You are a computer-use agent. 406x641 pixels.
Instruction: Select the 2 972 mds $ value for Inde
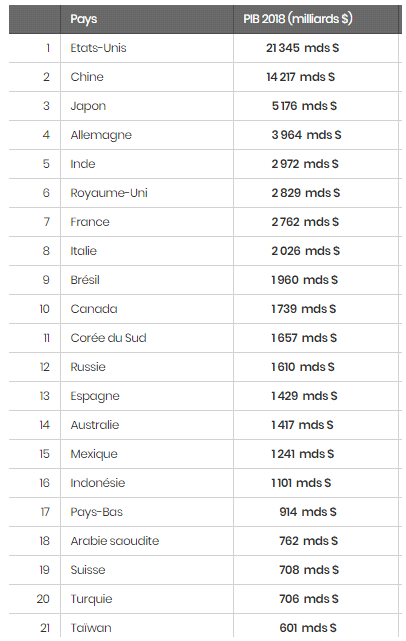[305, 164]
